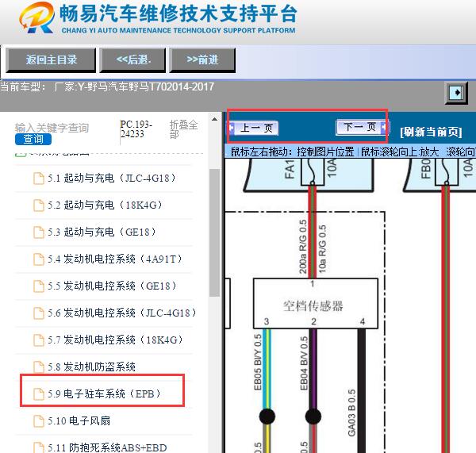Click the FB0 fuse in diagram

tap(447, 171)
